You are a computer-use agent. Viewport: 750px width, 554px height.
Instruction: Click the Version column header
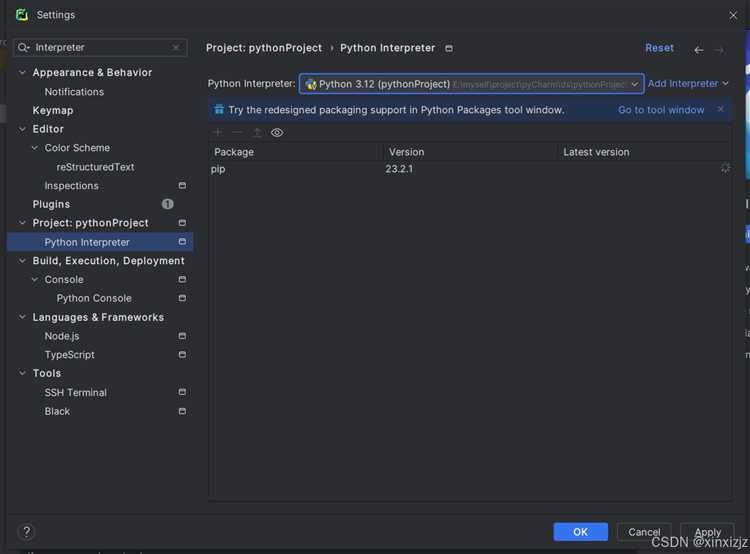pos(406,152)
